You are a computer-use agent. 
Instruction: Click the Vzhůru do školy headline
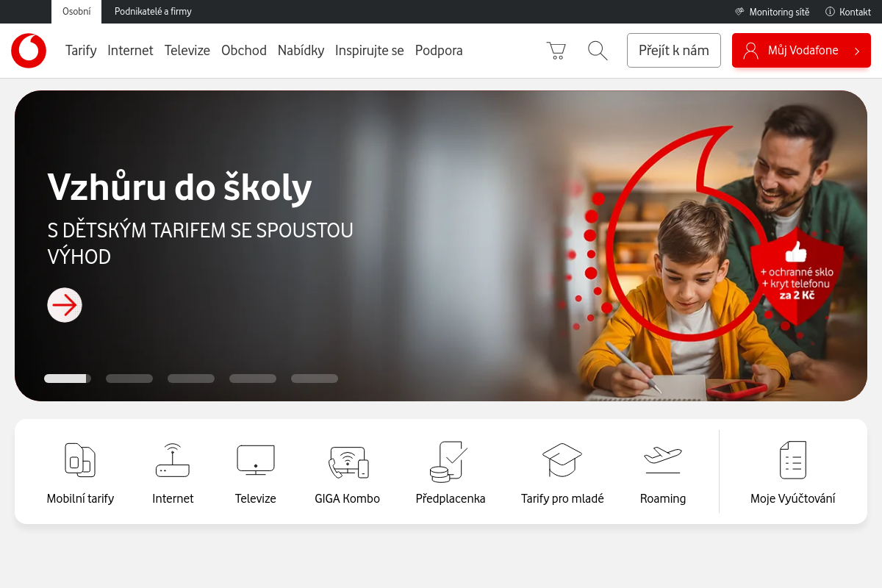(x=179, y=188)
